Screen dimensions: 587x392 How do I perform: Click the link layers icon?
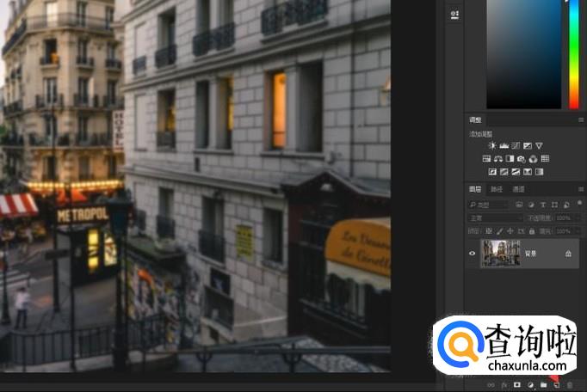tap(491, 385)
